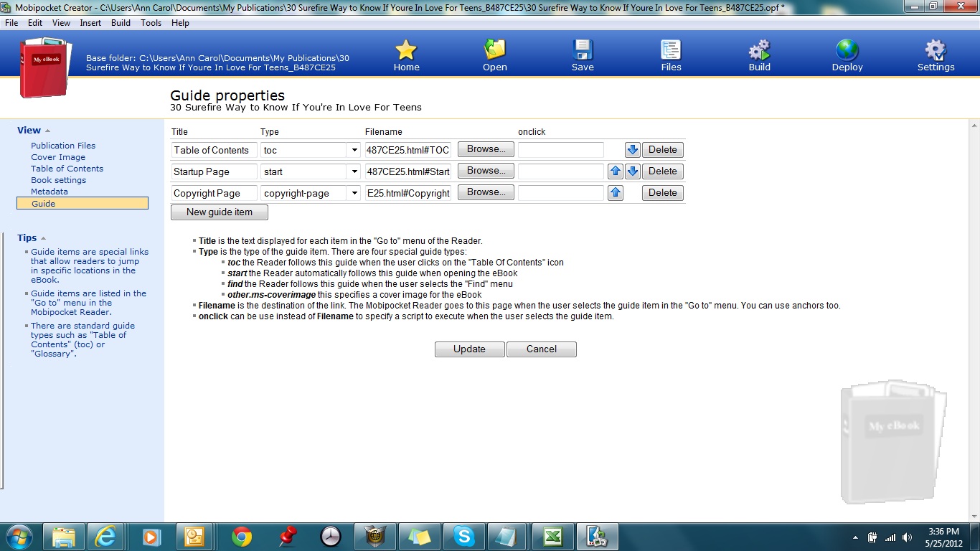980x551 pixels.
Task: Click the network signal tray icon
Action: tap(890, 537)
